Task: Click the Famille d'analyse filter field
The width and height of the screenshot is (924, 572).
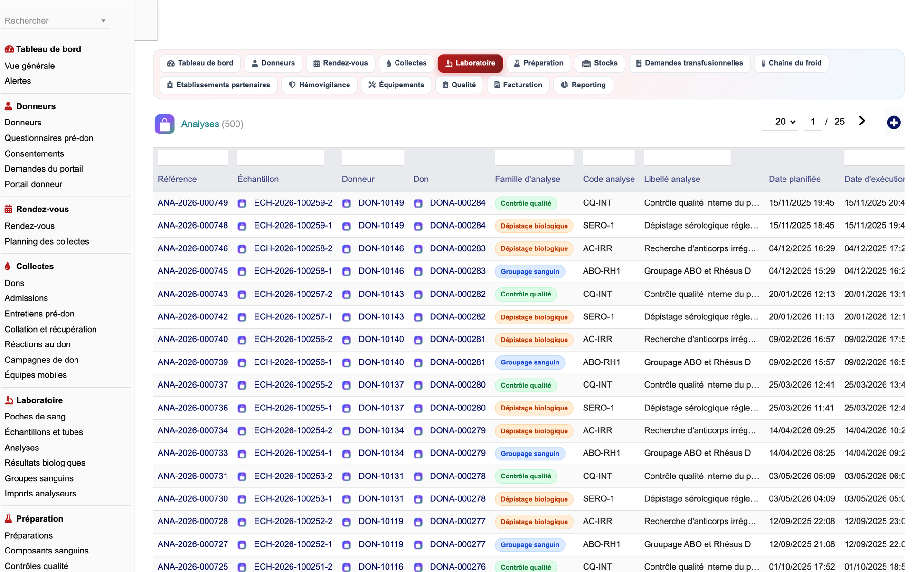Action: (x=534, y=157)
